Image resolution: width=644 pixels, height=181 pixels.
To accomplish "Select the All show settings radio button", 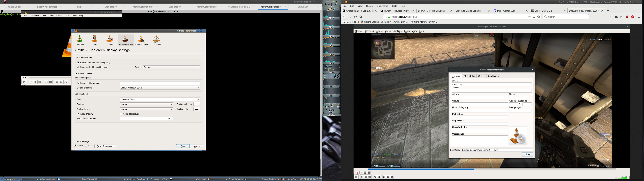I will point(86,145).
